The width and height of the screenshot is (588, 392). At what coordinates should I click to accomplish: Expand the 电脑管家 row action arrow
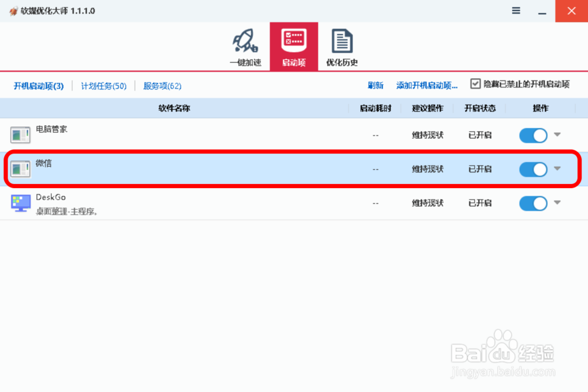(557, 135)
